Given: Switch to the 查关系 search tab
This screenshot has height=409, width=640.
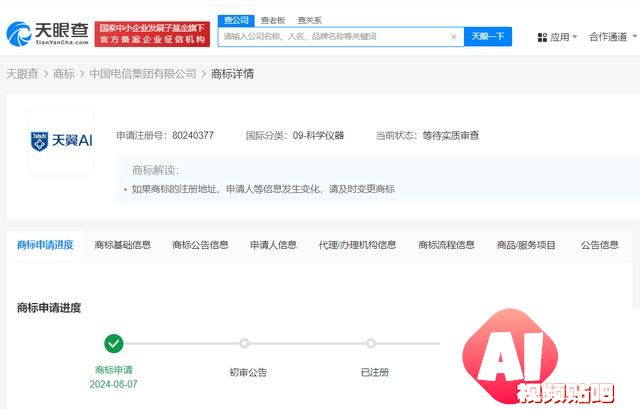Looking at the screenshot, I should coord(309,20).
